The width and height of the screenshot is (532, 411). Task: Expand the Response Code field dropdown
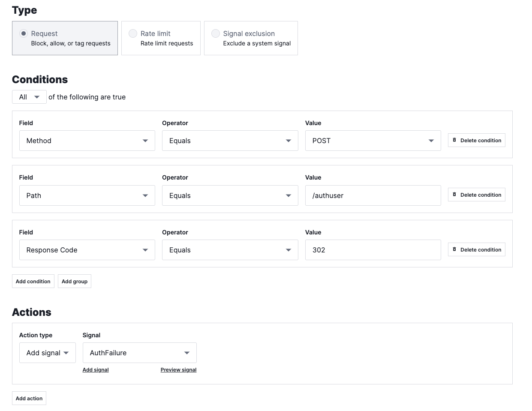[87, 250]
